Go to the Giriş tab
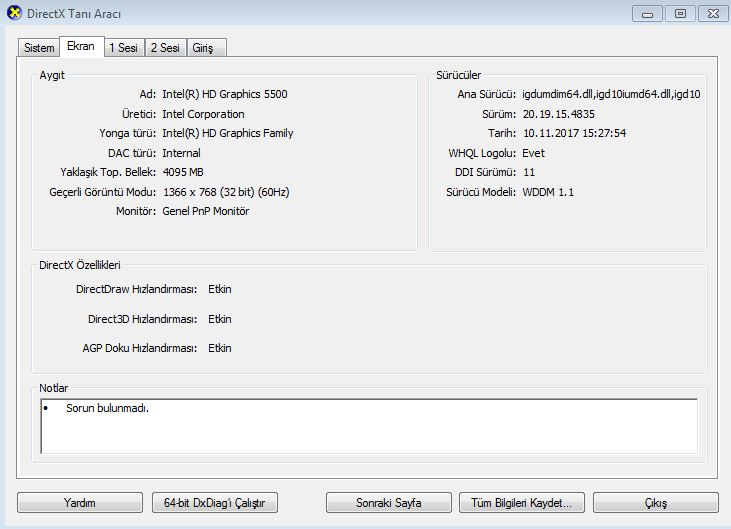This screenshot has height=529, width=731. [x=207, y=48]
